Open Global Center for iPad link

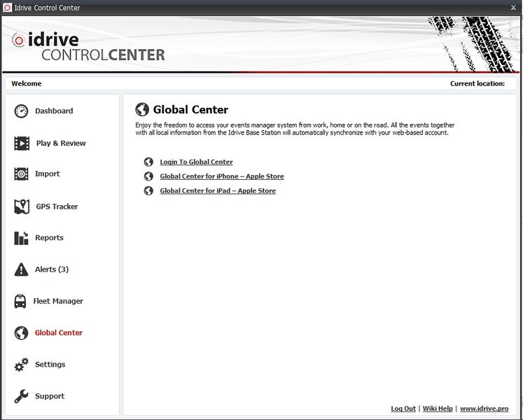[217, 190]
